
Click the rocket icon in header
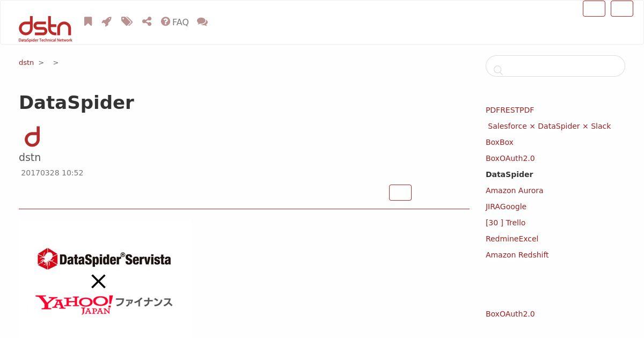coord(107,21)
